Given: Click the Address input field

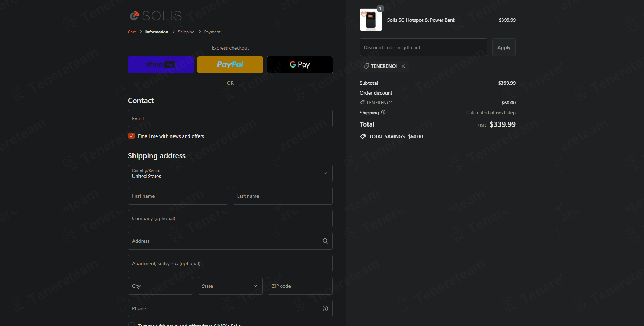Looking at the screenshot, I should (230, 241).
